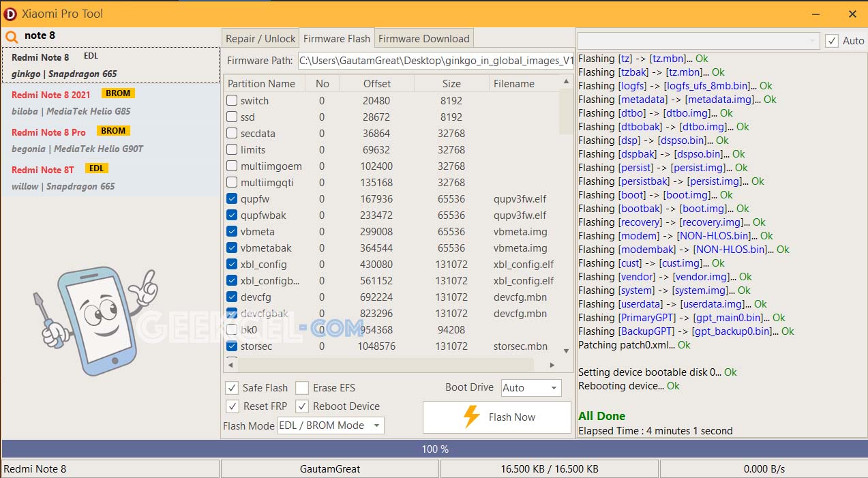
Task: Select the Redmi Note 8 Pro device
Action: coord(111,140)
